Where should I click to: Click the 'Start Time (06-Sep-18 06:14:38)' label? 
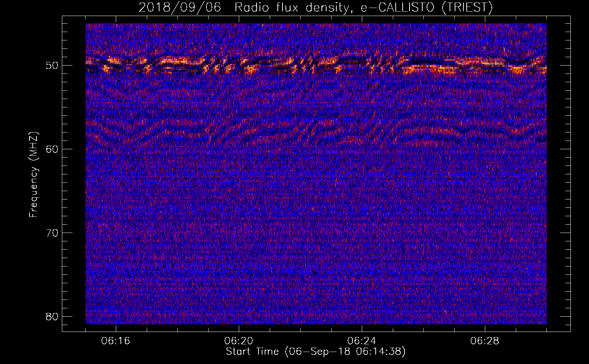(x=316, y=352)
